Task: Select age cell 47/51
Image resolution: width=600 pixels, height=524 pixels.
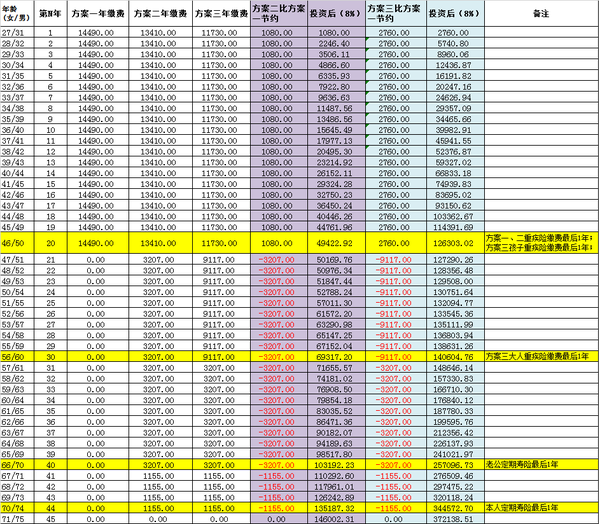Action: (17, 260)
